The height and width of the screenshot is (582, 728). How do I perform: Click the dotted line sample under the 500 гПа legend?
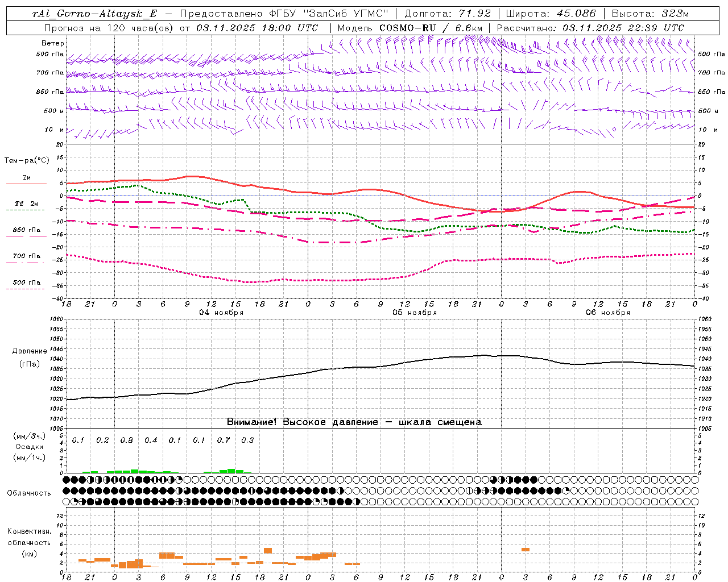point(25,289)
